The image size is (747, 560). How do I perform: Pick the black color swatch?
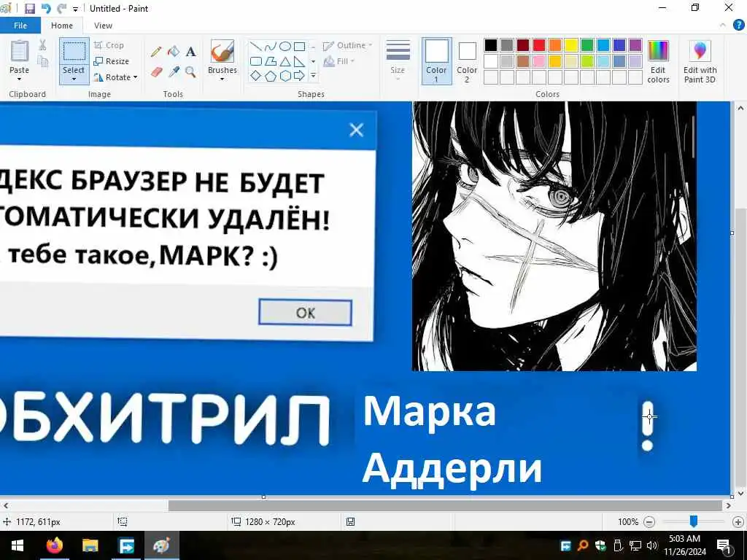[491, 45]
